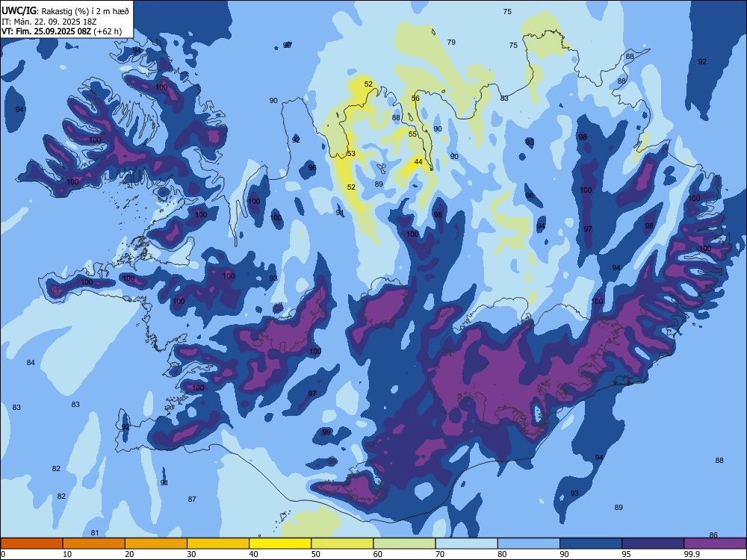This screenshot has height=560, width=747.
Task: Click the humidity value '56' on the map
Action: [x=415, y=99]
